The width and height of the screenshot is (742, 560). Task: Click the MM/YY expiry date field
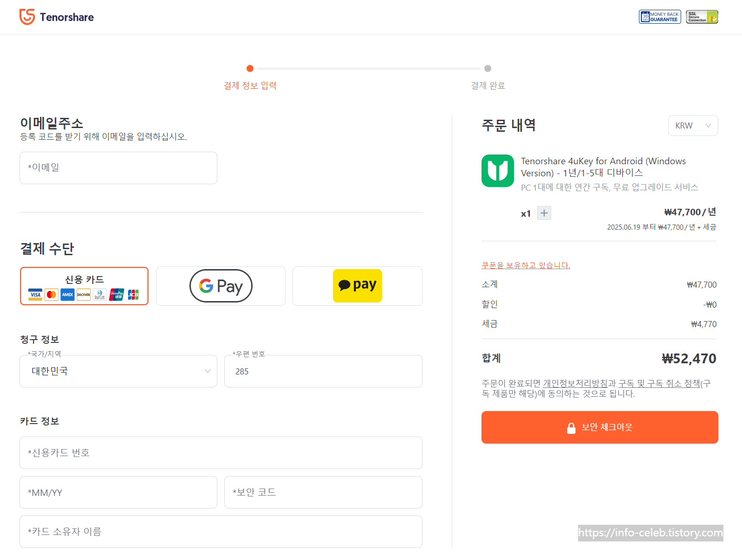(x=118, y=492)
